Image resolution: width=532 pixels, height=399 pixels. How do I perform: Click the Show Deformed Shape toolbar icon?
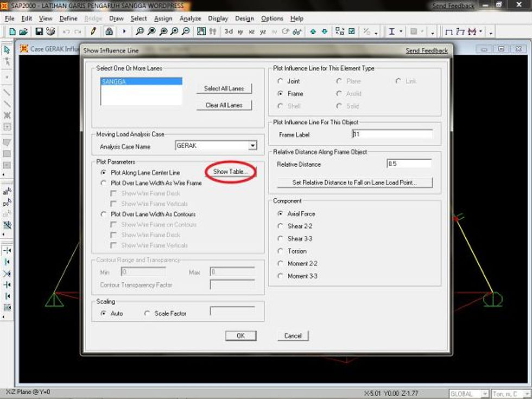(x=460, y=32)
